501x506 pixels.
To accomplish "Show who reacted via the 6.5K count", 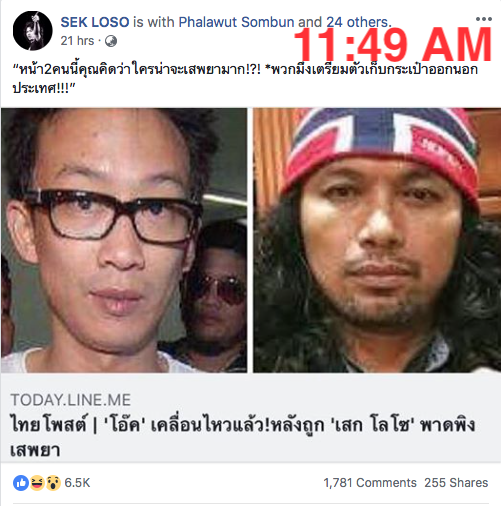I will coord(77,483).
